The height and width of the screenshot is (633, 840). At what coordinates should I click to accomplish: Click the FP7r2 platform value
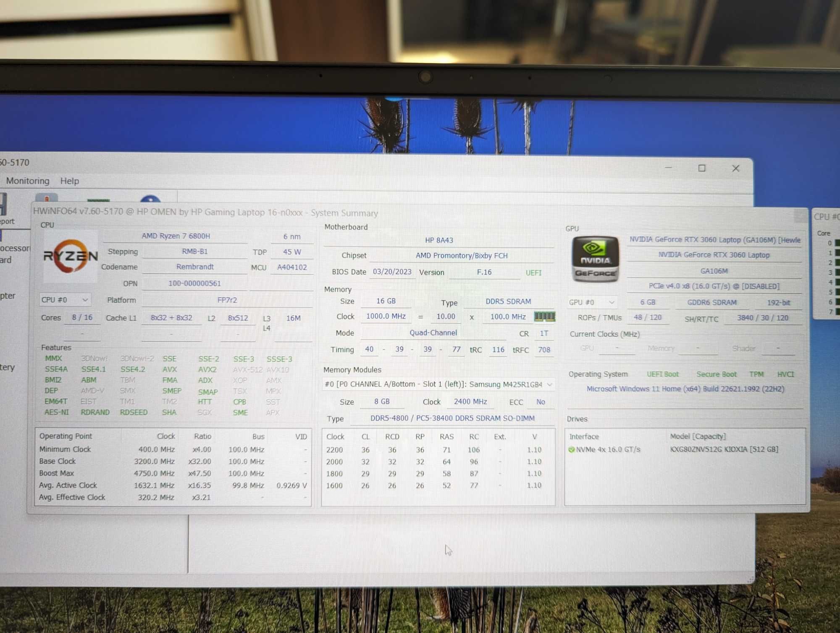(227, 300)
